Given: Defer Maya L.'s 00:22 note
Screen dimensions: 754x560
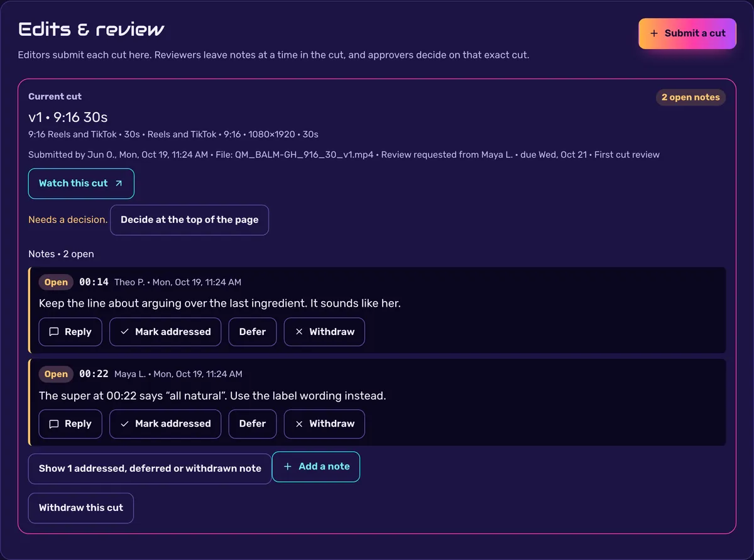Looking at the screenshot, I should tap(253, 424).
